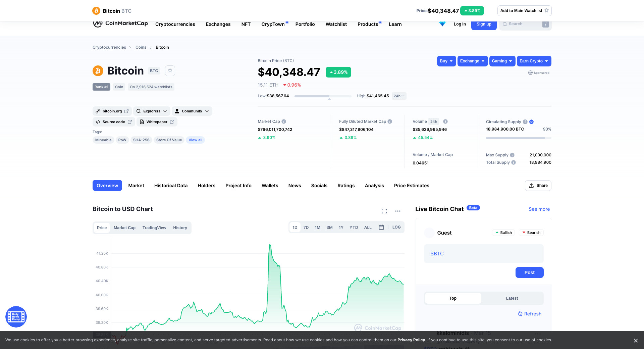The width and height of the screenshot is (644, 349).
Task: Click the calendar date range icon
Action: pyautogui.click(x=381, y=227)
